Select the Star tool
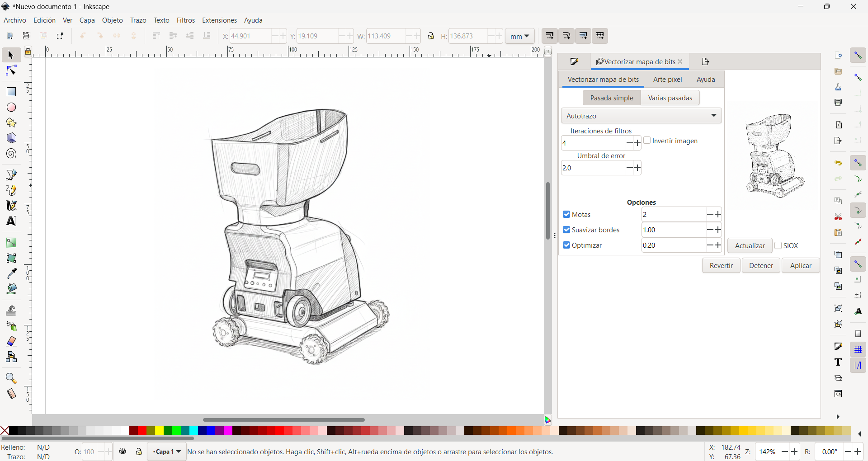Screen dimensions: 868x461 tap(10, 122)
